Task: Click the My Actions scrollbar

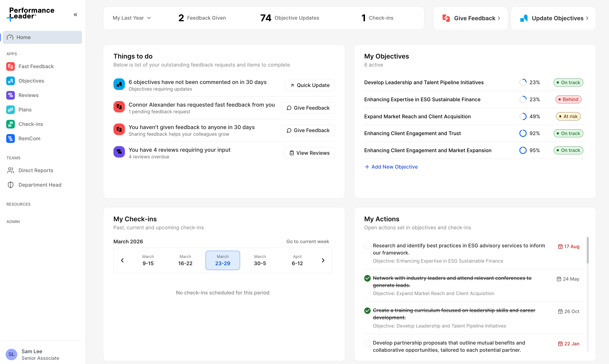Action: (587, 250)
